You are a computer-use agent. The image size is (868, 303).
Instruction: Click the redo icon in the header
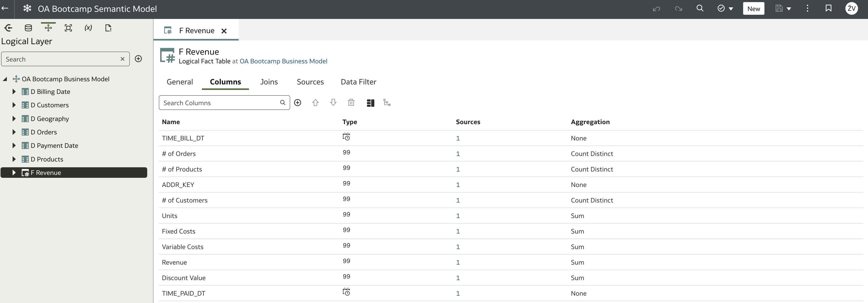click(678, 9)
